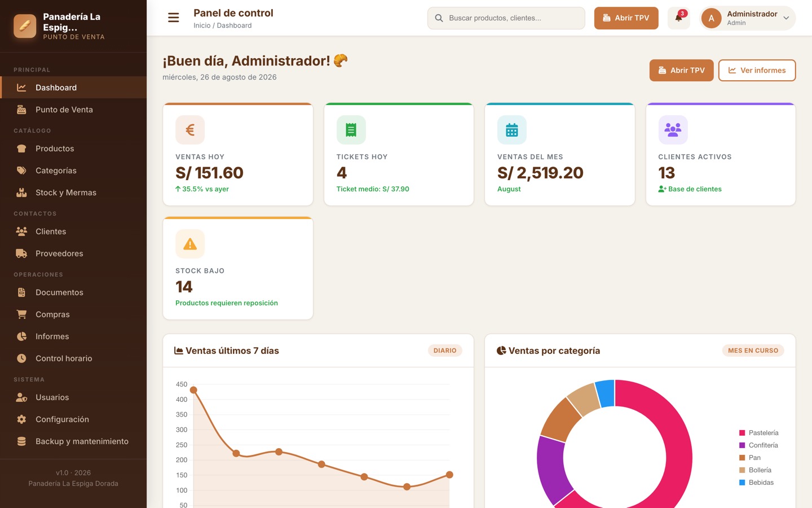This screenshot has height=508, width=812.
Task: Navigate to Categorías
Action: pyautogui.click(x=73, y=170)
